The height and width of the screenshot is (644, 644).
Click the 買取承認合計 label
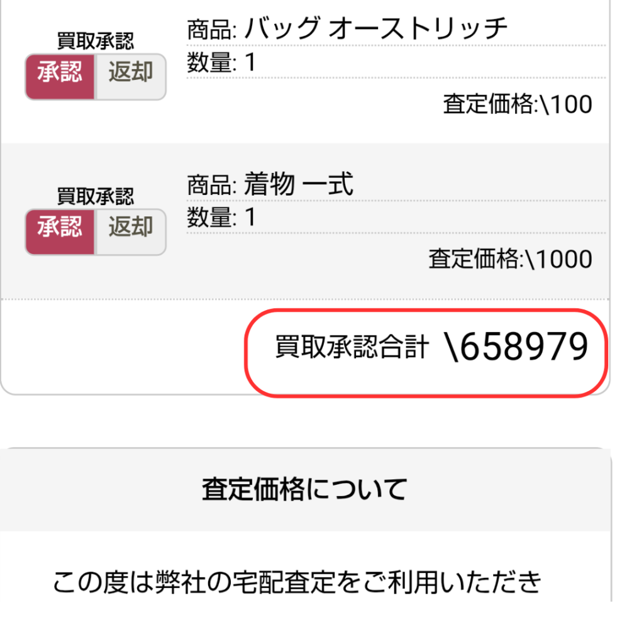[x=352, y=347]
